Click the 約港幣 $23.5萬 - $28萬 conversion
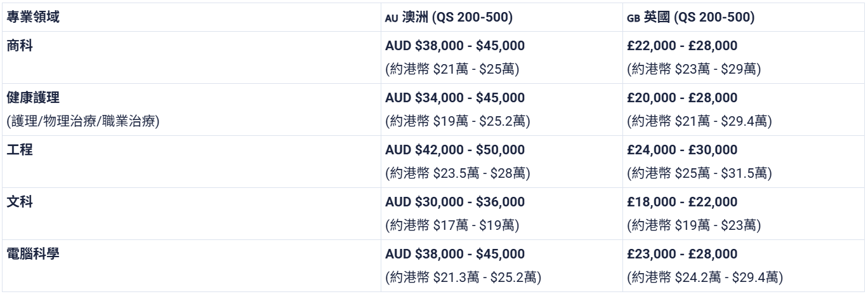This screenshot has height=294, width=868. (457, 173)
